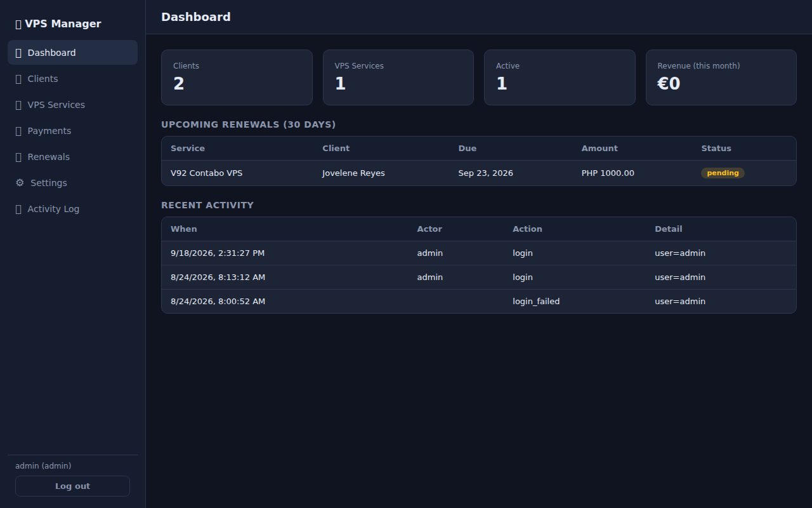This screenshot has height=508, width=812.
Task: Click the gear icon next to Settings
Action: pyautogui.click(x=20, y=183)
